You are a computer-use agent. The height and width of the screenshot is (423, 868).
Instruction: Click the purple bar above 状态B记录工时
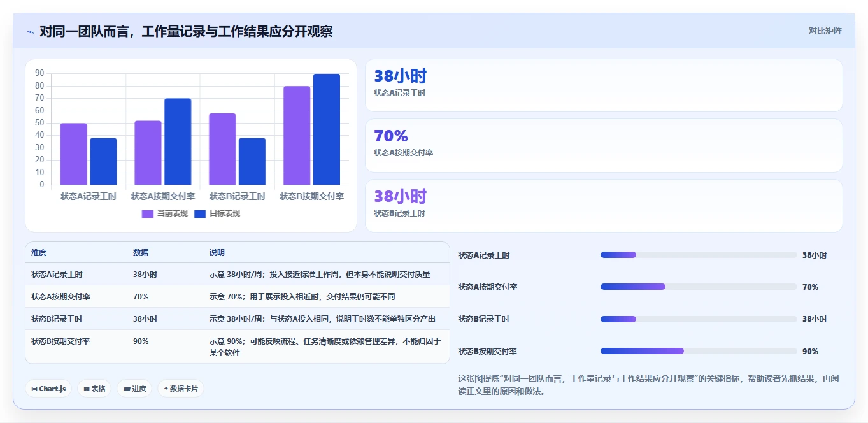pos(222,150)
